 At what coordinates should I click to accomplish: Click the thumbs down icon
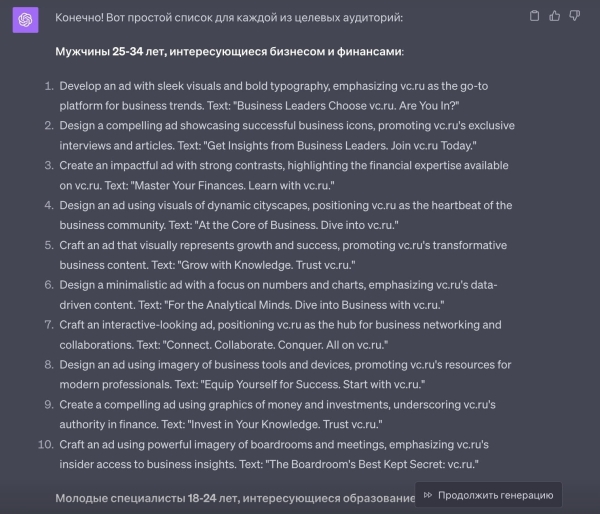[x=575, y=15]
